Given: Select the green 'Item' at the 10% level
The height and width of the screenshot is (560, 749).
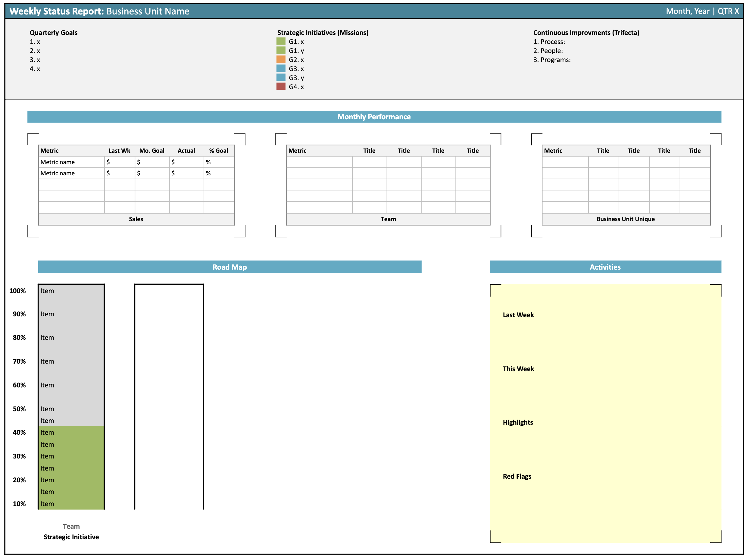Looking at the screenshot, I should coord(47,504).
